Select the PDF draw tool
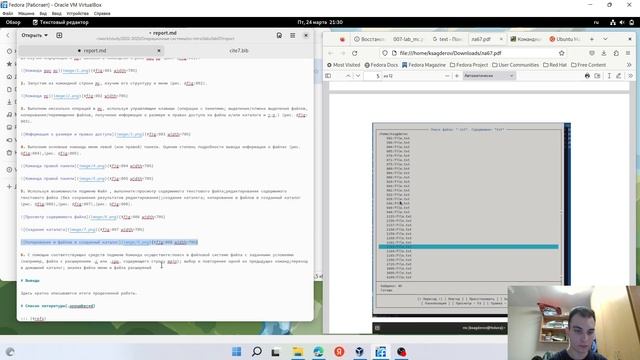 [x=619, y=76]
